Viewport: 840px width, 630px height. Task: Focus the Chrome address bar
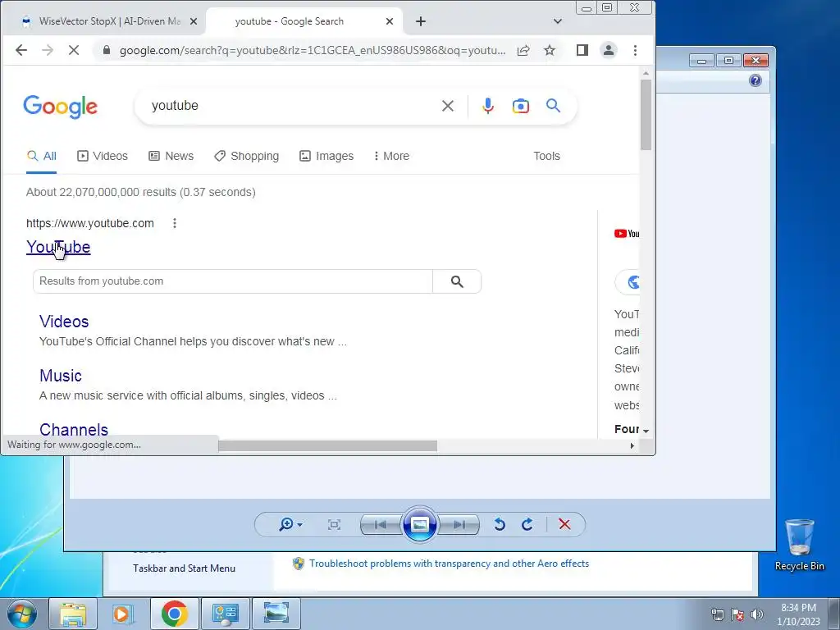(x=313, y=50)
